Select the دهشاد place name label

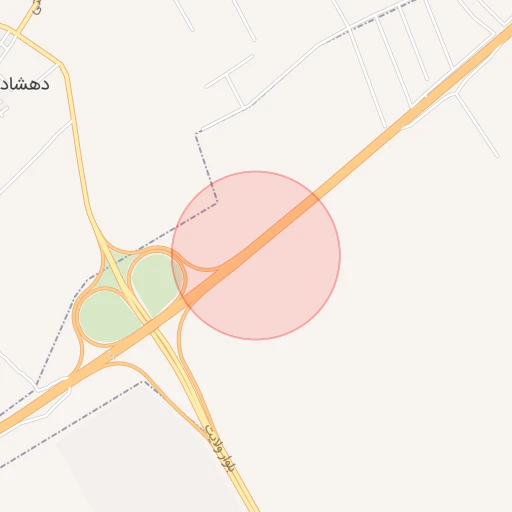(25, 84)
